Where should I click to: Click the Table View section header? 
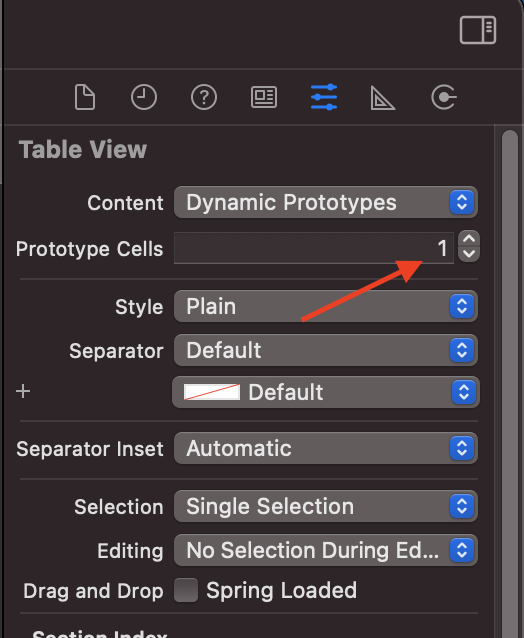pyautogui.click(x=83, y=149)
